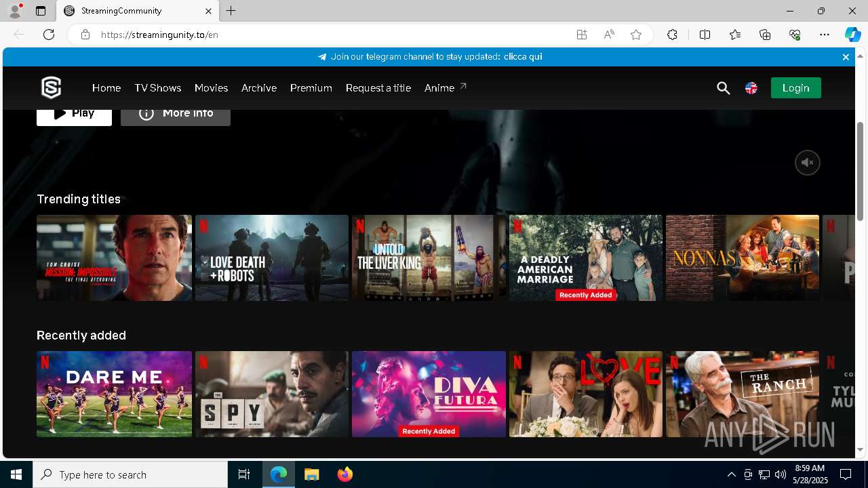Unmute the trailer with the speaker icon

coord(808,163)
